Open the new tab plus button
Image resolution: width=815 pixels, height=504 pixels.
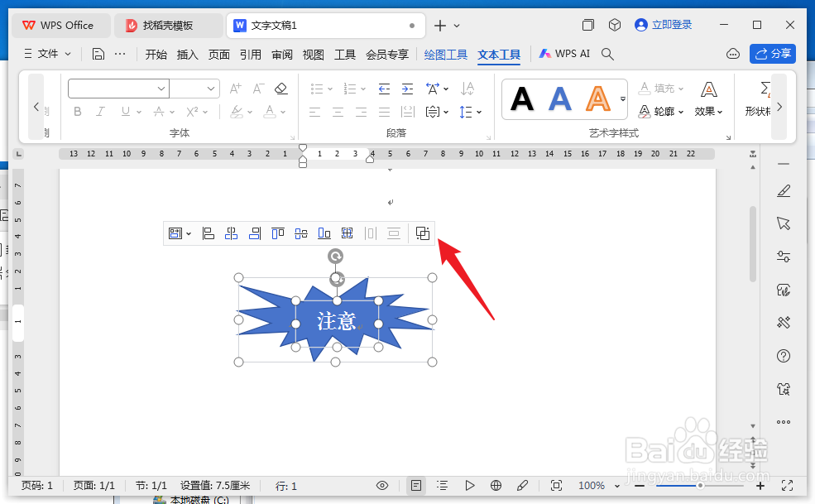[439, 26]
